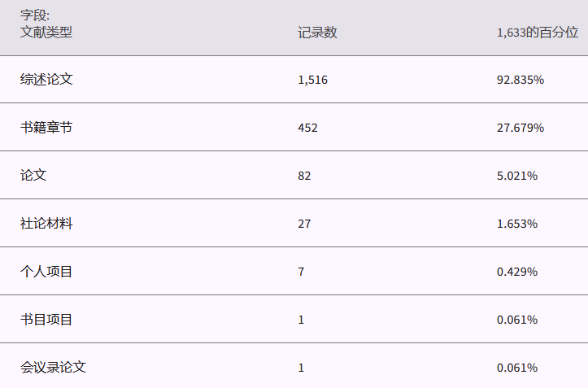Select the 社论材料 document type

(46, 224)
